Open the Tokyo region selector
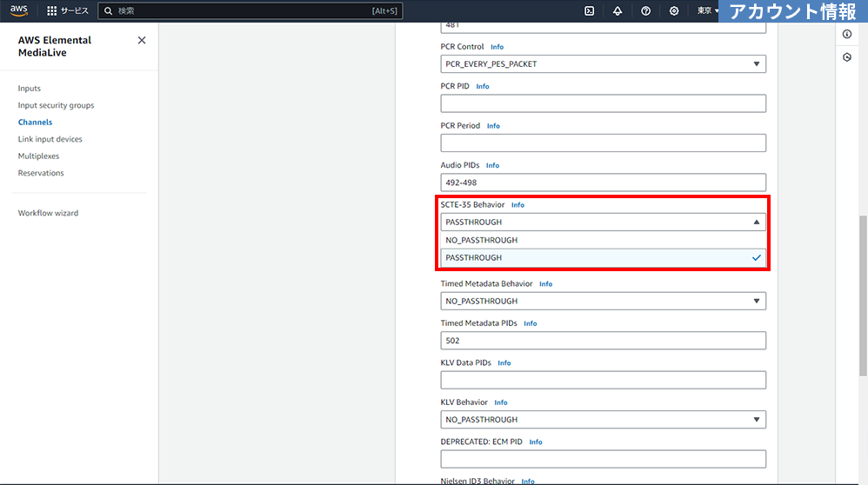The height and width of the screenshot is (485, 868). pos(707,11)
